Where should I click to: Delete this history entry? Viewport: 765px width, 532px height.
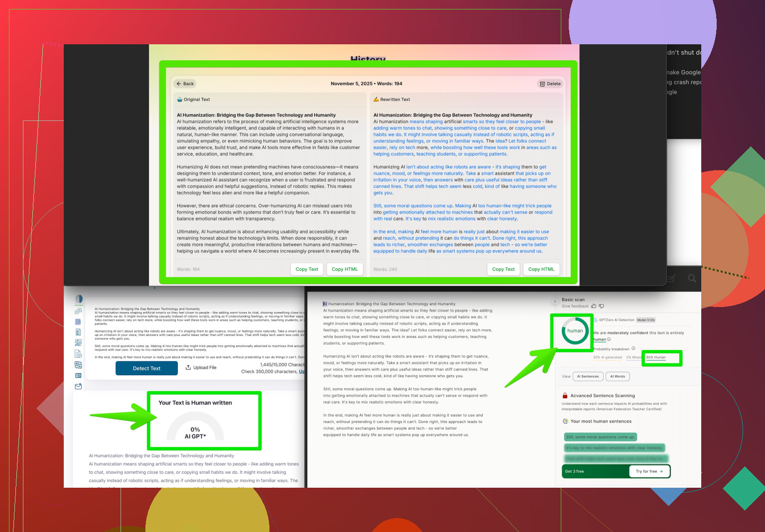[x=550, y=84]
